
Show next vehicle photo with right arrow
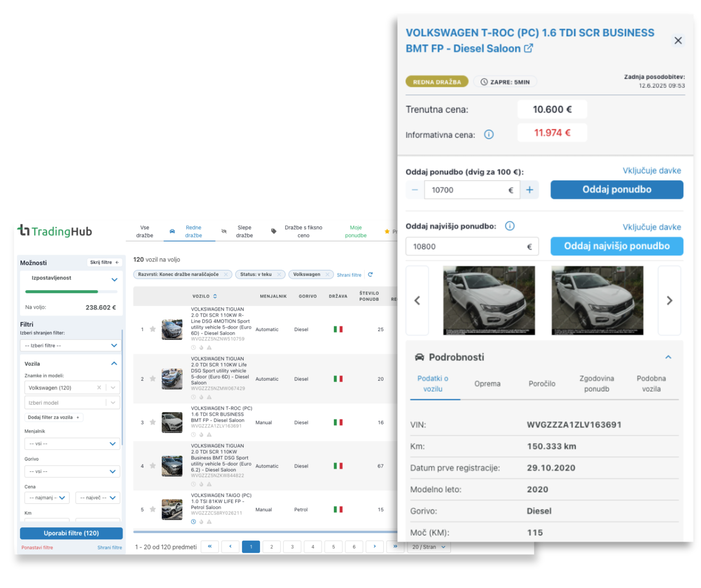[669, 300]
